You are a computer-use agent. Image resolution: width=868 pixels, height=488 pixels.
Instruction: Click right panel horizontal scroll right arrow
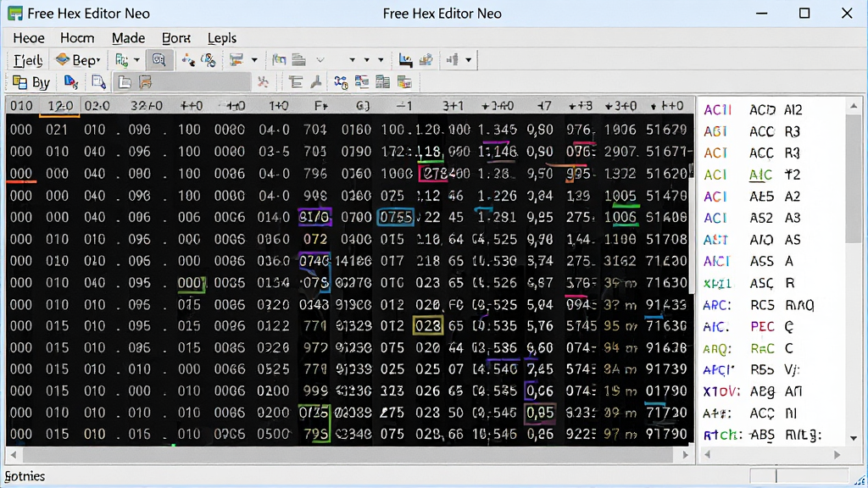pos(837,455)
